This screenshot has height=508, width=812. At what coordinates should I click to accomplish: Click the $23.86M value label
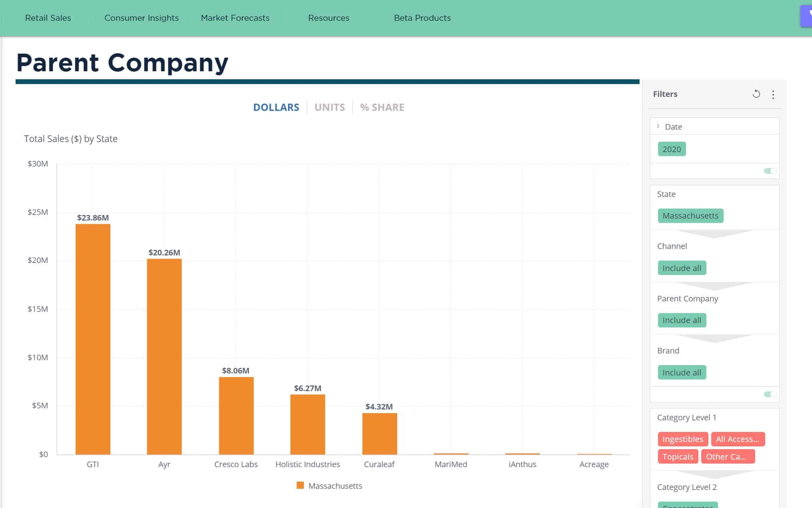[93, 218]
